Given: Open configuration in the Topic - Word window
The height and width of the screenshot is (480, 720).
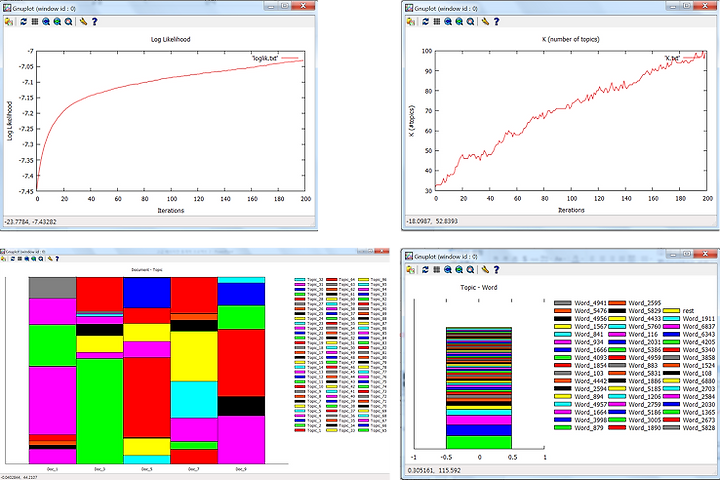Looking at the screenshot, I should (485, 270).
